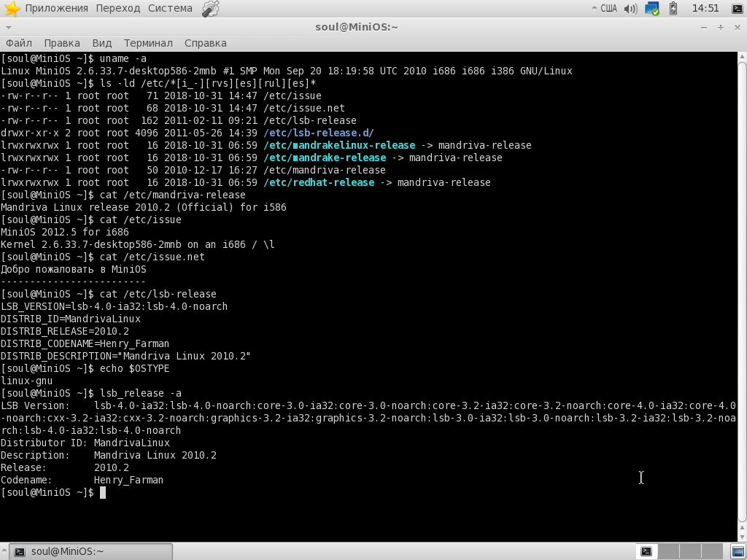Switch to fourth workspace in pager
This screenshot has height=560, width=747.
coord(712,551)
